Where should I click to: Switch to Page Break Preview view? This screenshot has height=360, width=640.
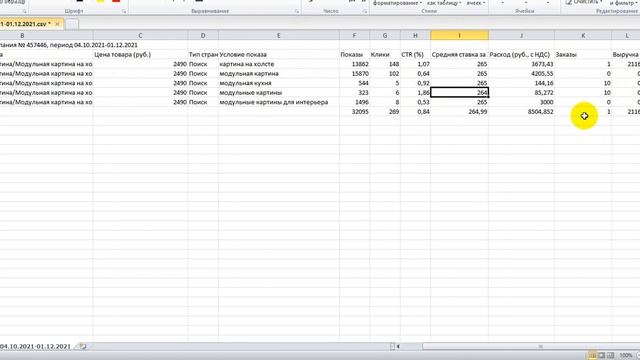tap(610, 356)
